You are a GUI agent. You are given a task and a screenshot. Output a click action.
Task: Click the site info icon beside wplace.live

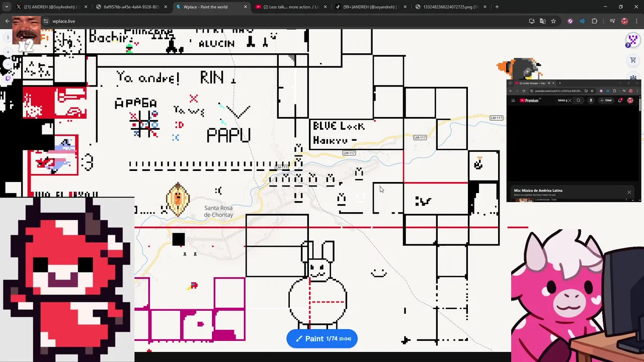click(46, 21)
